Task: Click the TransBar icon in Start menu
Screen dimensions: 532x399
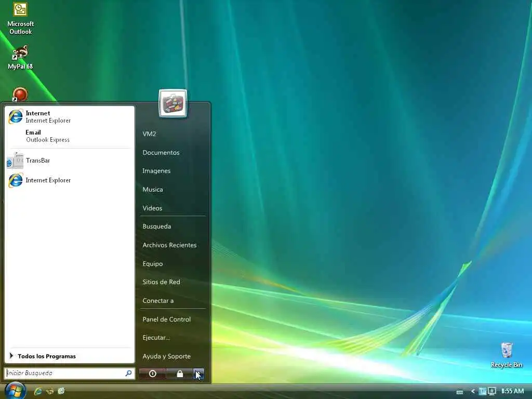Action: (x=15, y=161)
